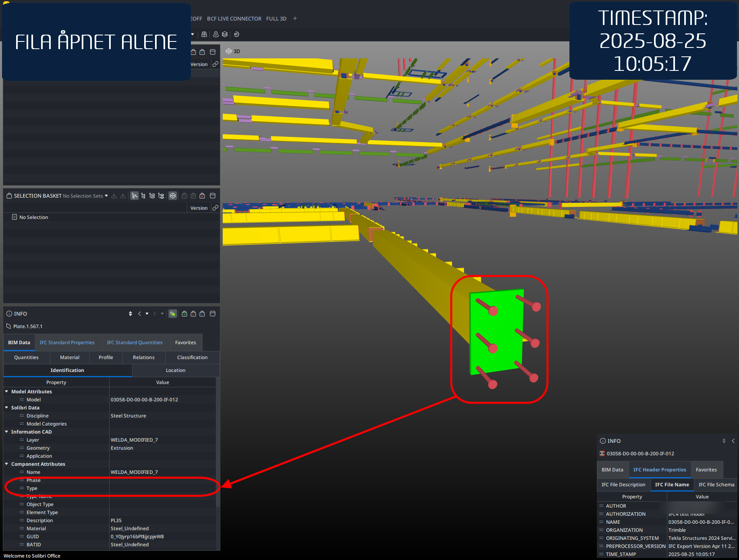Go back to previous component in INFO
The image size is (739, 560).
point(139,314)
